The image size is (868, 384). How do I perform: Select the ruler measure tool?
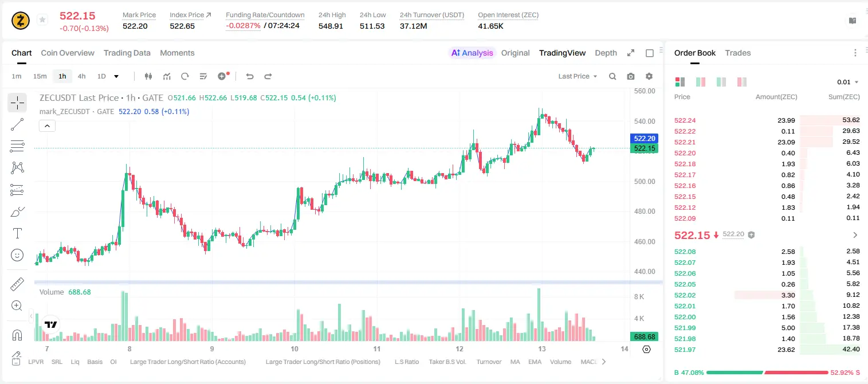click(17, 284)
